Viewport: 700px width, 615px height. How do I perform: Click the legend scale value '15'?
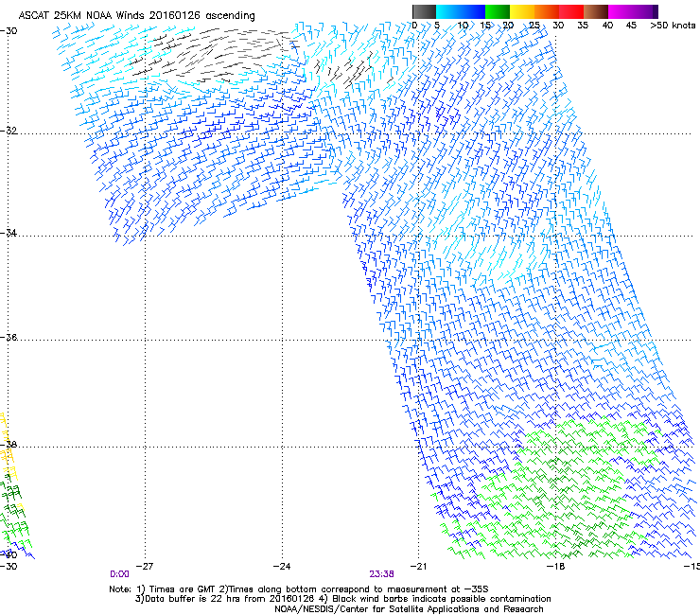(x=485, y=26)
